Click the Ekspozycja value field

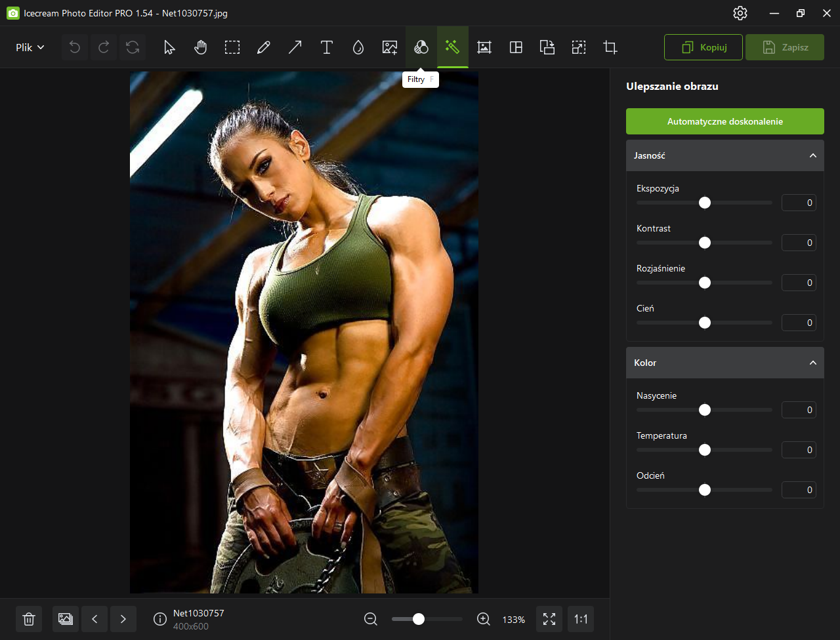pyautogui.click(x=799, y=203)
